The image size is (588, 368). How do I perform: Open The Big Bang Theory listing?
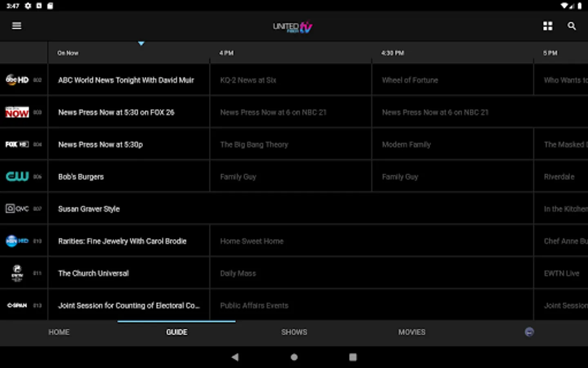(x=291, y=144)
